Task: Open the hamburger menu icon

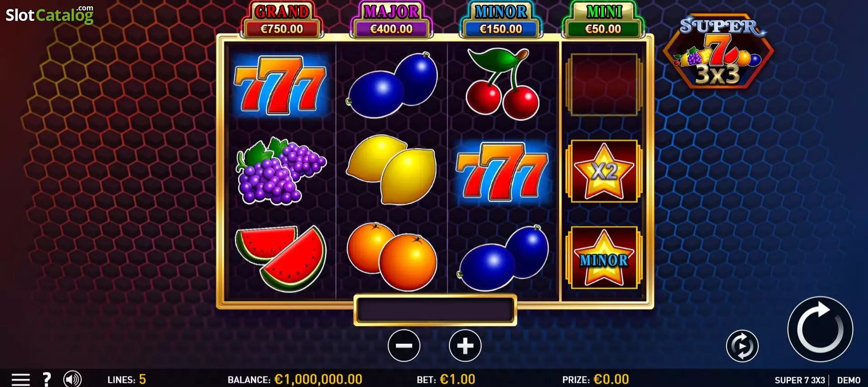Action: [20, 379]
